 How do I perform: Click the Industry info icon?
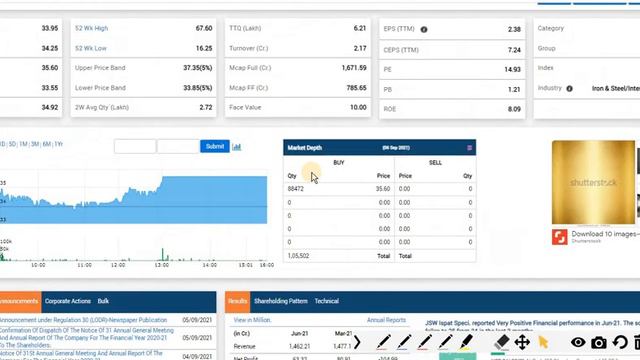pos(569,89)
